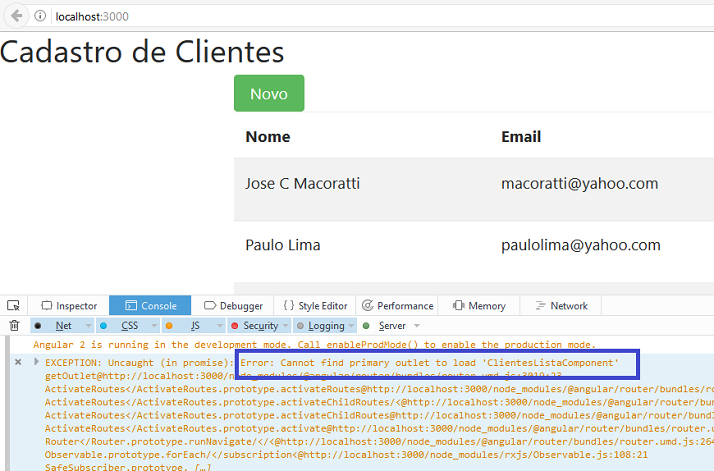Select the Jose C Macoratti row name
The width and height of the screenshot is (714, 471).
pos(302,184)
